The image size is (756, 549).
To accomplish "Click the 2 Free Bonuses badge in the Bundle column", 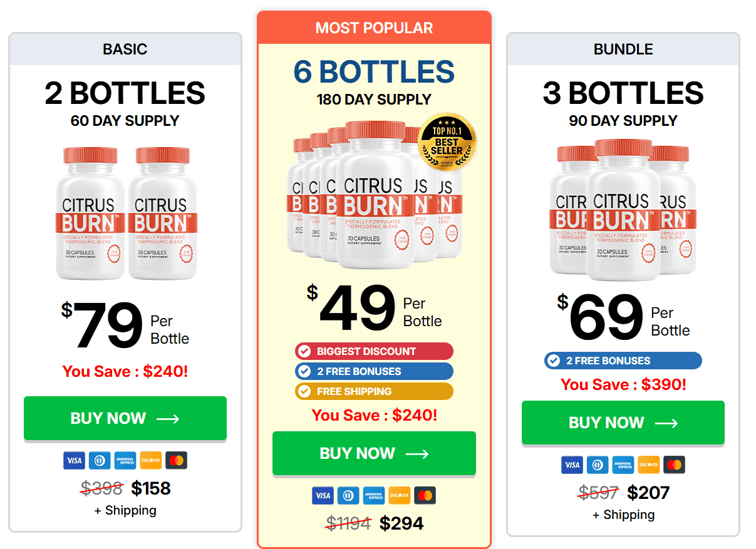I will tap(623, 360).
